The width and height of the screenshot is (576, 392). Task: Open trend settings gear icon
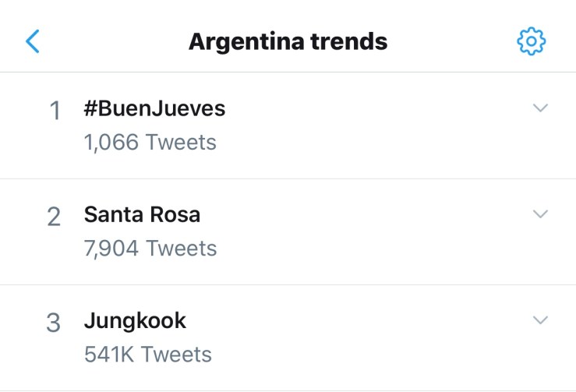coord(532,41)
